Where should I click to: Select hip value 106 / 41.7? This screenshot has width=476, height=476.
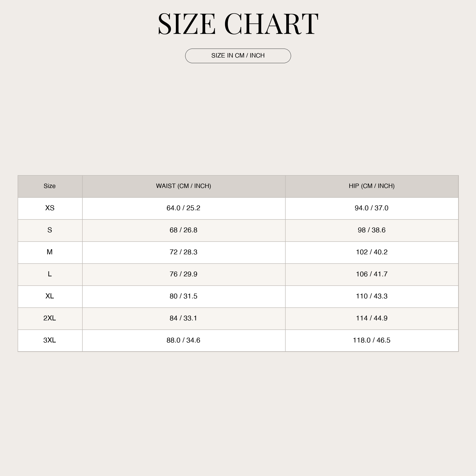pyautogui.click(x=372, y=274)
